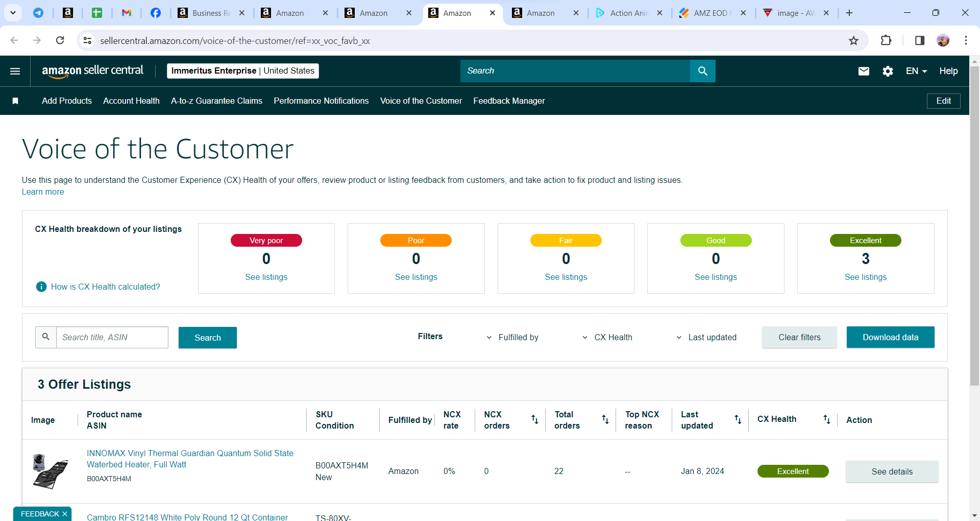The width and height of the screenshot is (980, 521).
Task: Click the browser address bar URL
Action: point(235,40)
